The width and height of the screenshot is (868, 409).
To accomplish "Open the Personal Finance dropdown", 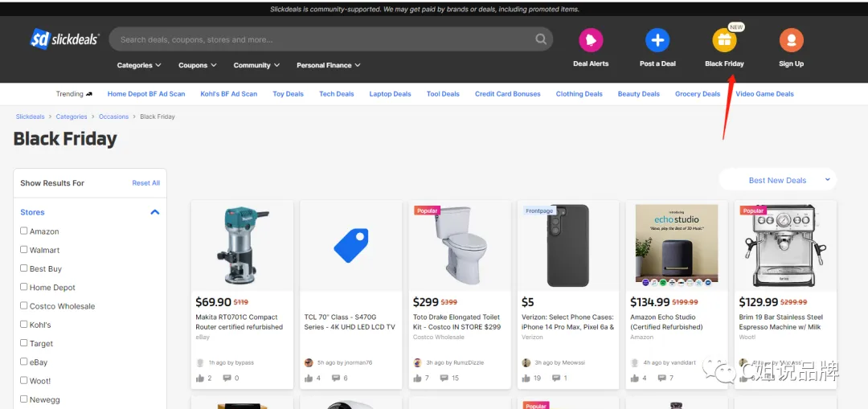I will 328,65.
